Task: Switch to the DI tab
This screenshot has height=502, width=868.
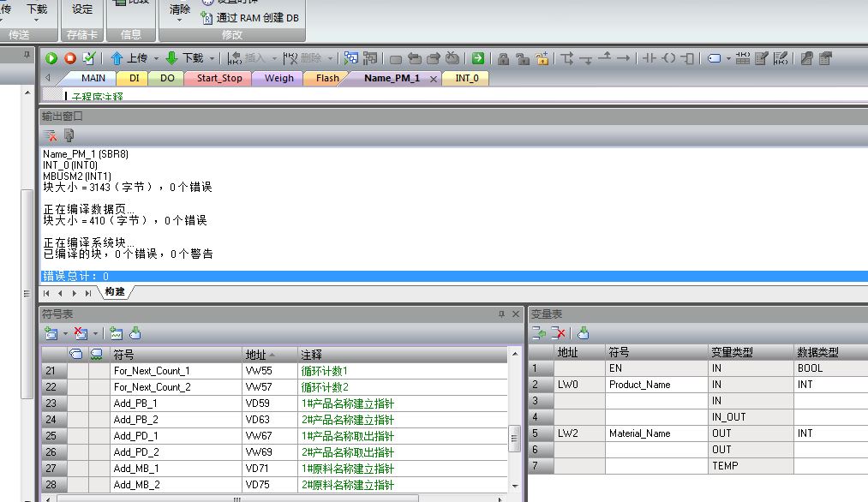Action: coord(134,79)
